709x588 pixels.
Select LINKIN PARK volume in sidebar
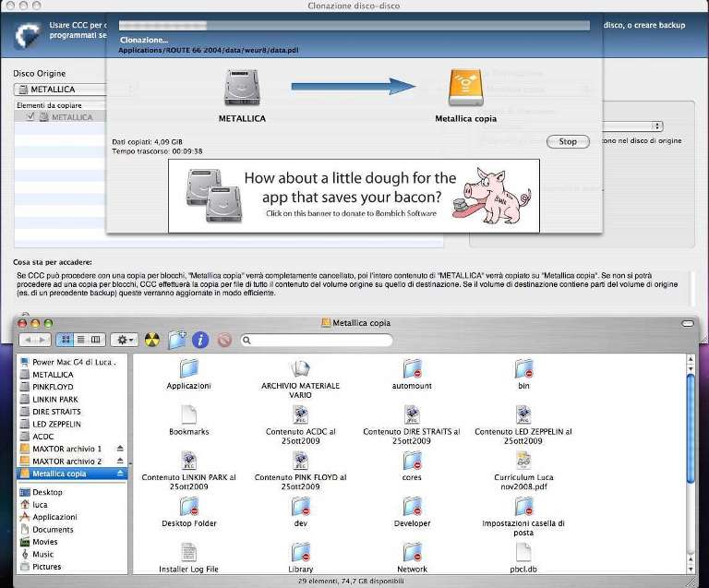(x=72, y=400)
